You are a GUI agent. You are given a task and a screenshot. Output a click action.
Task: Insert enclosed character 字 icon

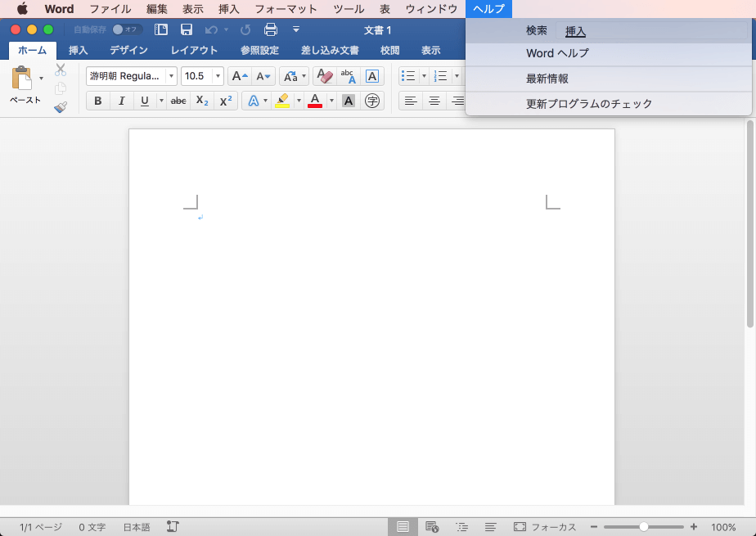pyautogui.click(x=371, y=101)
